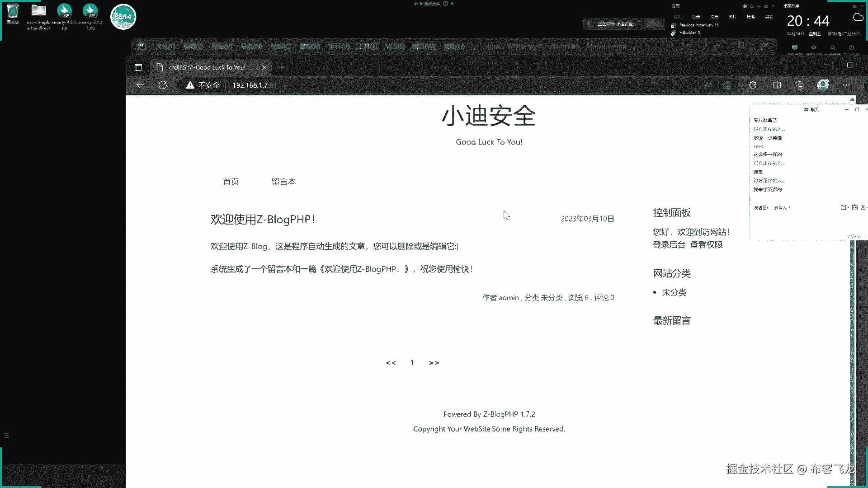This screenshot has width=868, height=488.
Task: Click the tab actions icon left of tab
Action: pyautogui.click(x=138, y=67)
